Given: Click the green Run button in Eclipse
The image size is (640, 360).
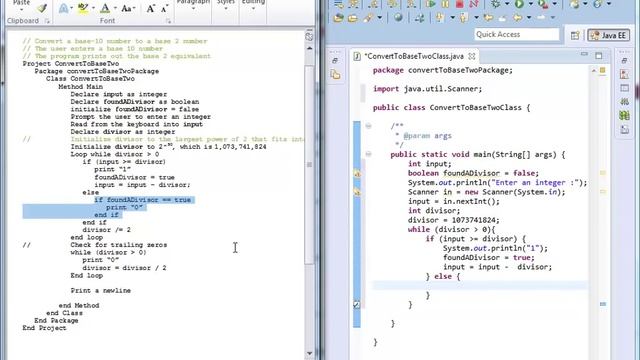Looking at the screenshot, I should [519, 4].
